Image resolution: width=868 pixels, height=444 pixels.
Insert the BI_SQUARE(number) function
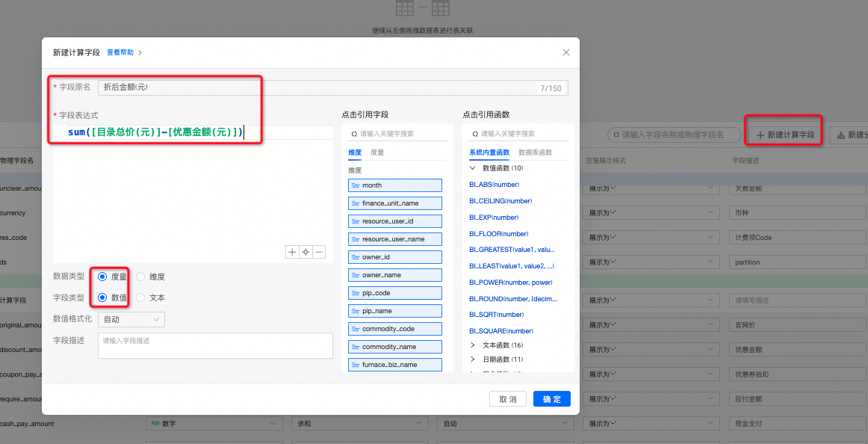[501, 331]
